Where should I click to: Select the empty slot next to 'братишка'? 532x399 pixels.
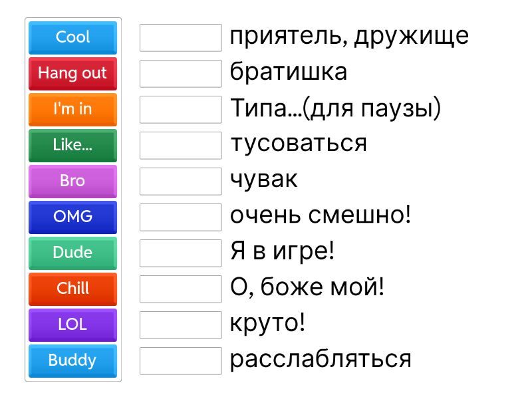[x=181, y=74]
